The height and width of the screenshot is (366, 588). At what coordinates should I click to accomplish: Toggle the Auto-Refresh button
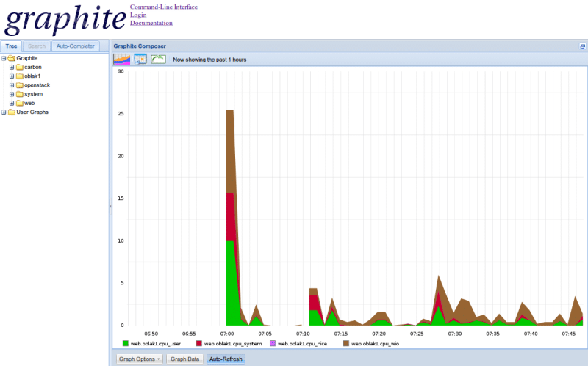[x=226, y=359]
